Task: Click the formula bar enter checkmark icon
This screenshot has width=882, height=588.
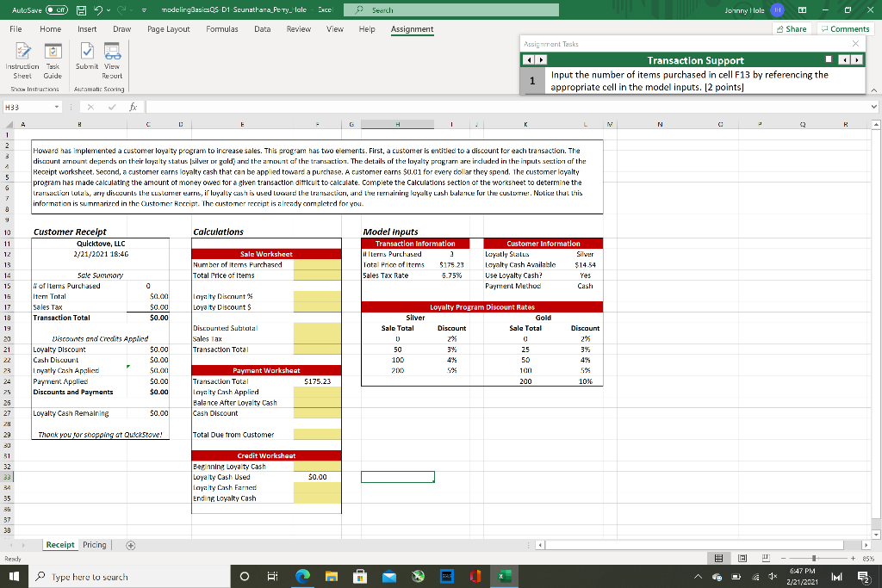Action: point(111,107)
